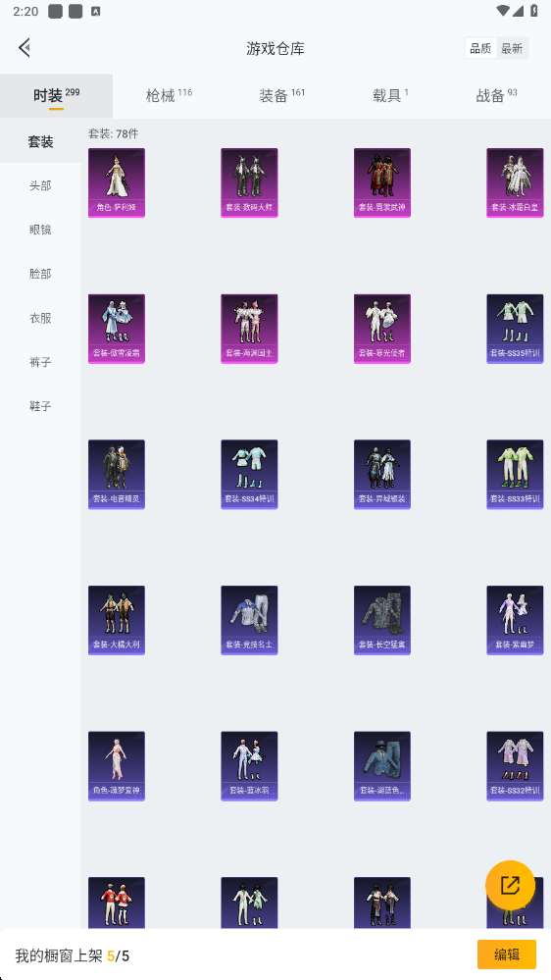This screenshot has width=551, height=980.
Task: Select the 鞋子 category in sidebar
Action: 40,406
